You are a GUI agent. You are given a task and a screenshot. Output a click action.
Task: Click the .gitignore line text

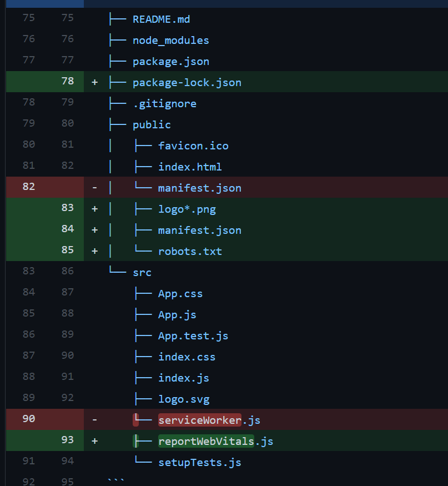point(164,103)
